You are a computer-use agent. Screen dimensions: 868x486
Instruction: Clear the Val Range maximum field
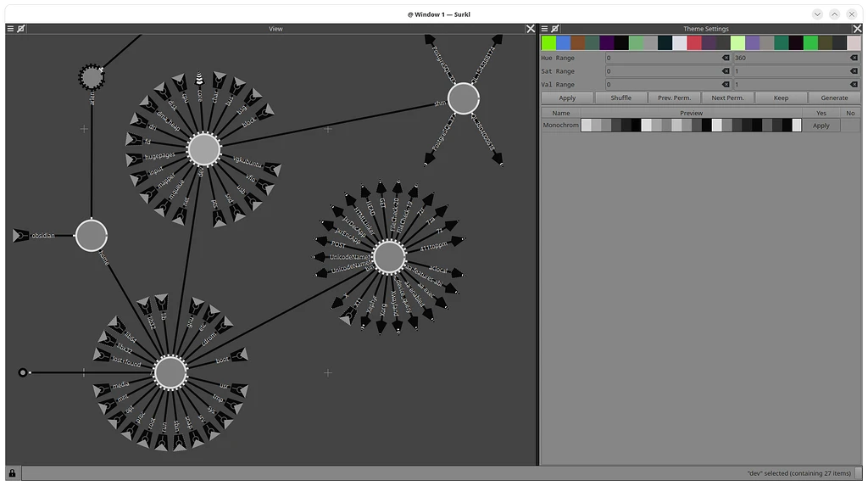(x=854, y=84)
